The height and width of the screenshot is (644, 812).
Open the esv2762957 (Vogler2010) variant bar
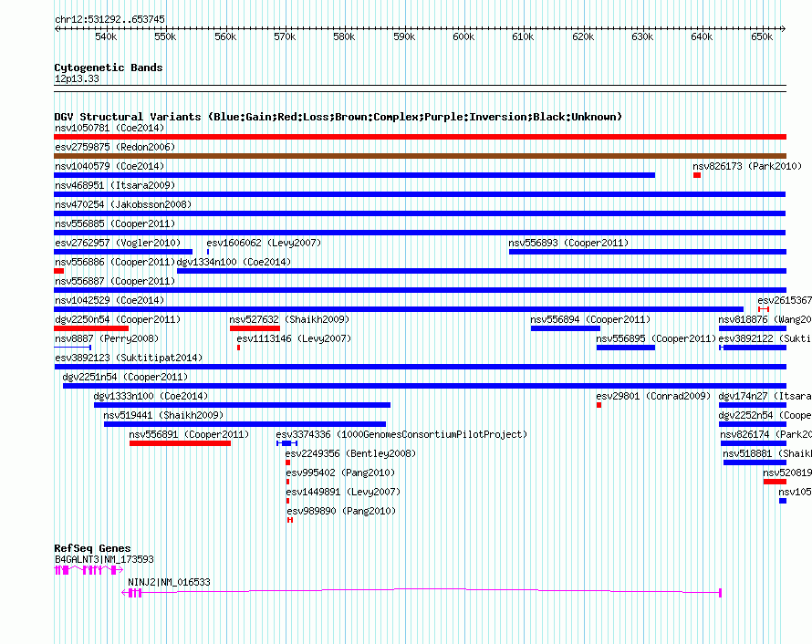coord(123,252)
